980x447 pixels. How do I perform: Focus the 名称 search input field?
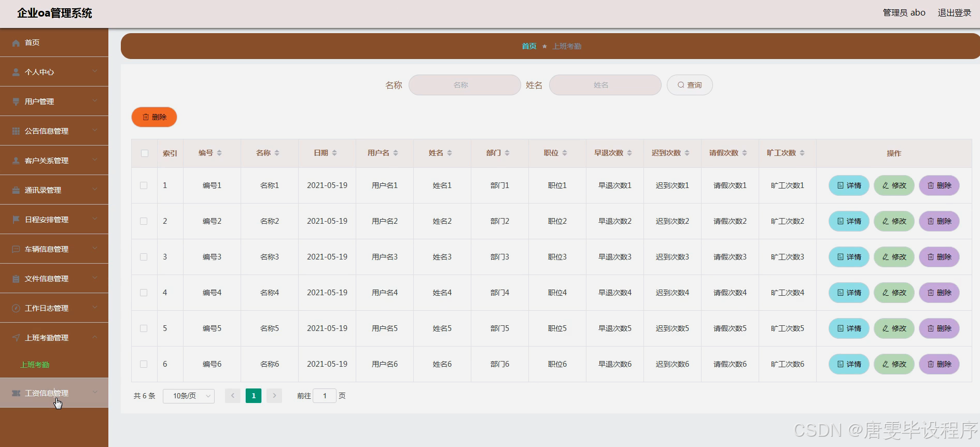pyautogui.click(x=465, y=85)
